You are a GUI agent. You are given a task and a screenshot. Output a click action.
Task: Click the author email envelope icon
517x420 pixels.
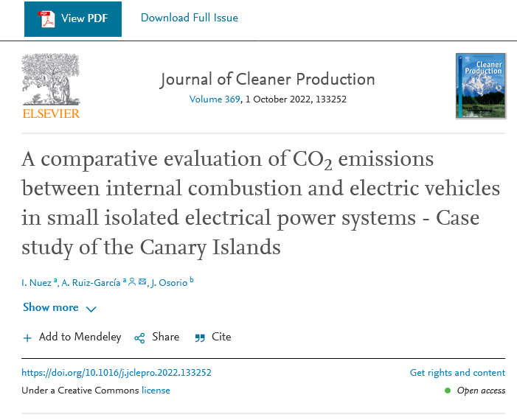pyautogui.click(x=142, y=282)
